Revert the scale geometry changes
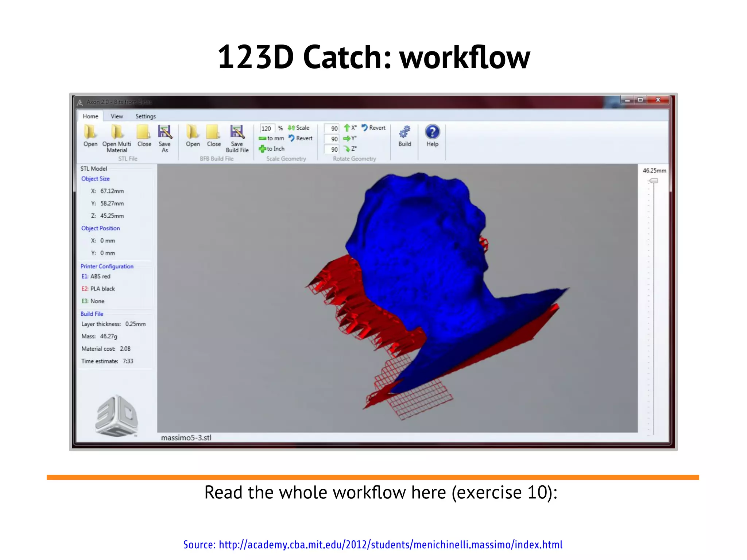Image resolution: width=747 pixels, height=560 pixels. pyautogui.click(x=301, y=139)
